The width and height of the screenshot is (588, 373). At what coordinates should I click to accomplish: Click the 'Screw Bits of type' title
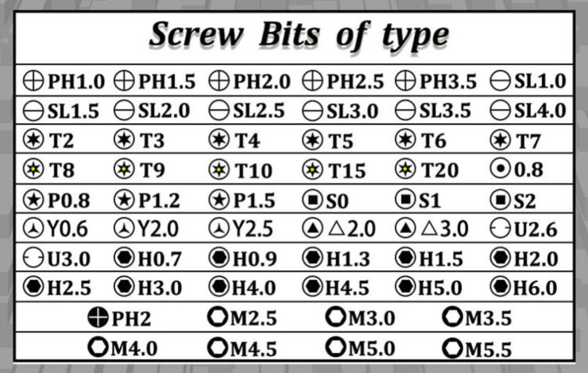299,36
